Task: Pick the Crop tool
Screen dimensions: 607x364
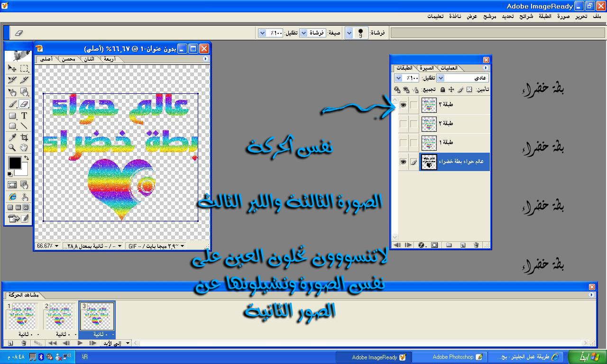Action: click(24, 137)
